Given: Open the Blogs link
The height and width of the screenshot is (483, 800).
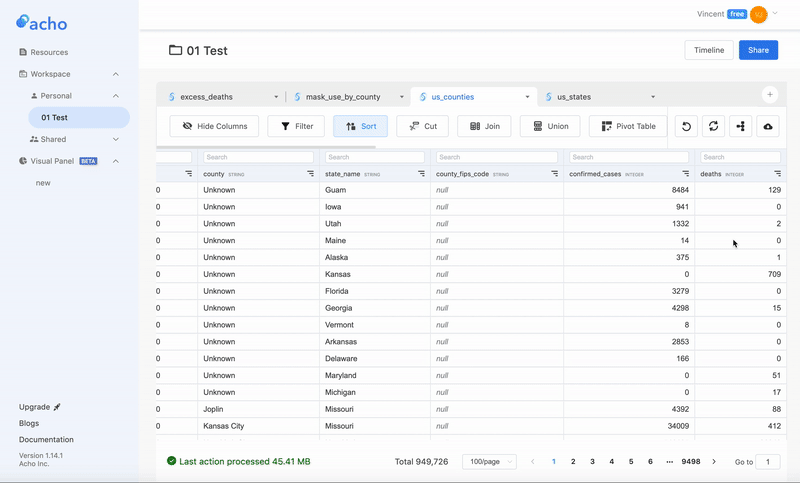Looking at the screenshot, I should click(29, 423).
